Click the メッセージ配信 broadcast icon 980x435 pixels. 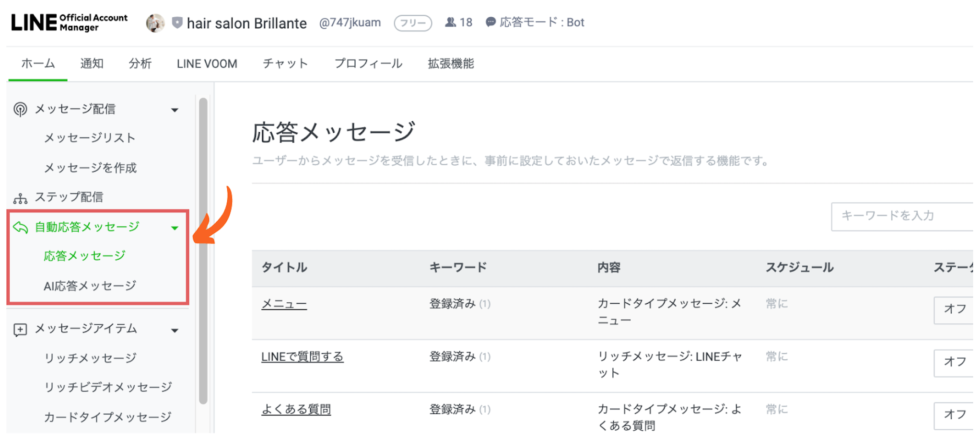20,109
